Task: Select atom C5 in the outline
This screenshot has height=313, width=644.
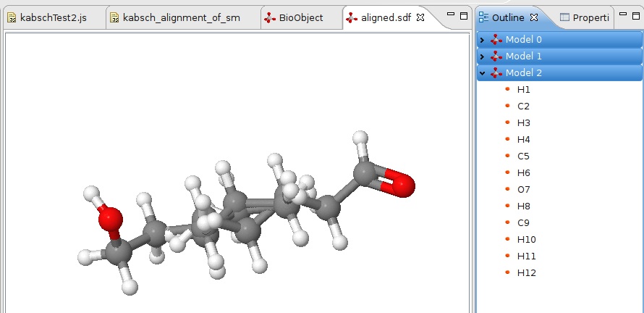Action: pos(523,156)
